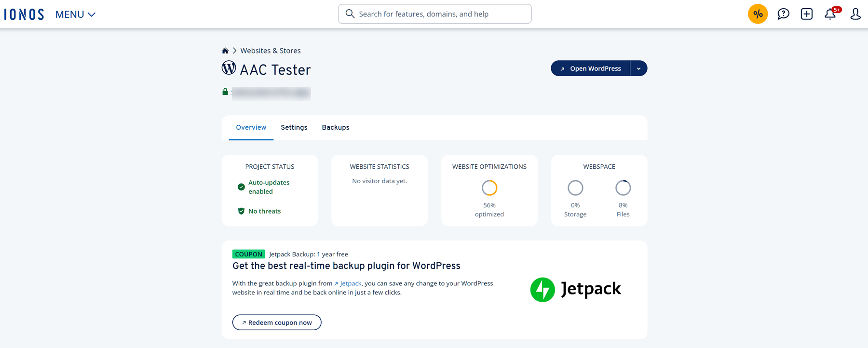
Task: Expand the MENU dropdown
Action: [75, 14]
